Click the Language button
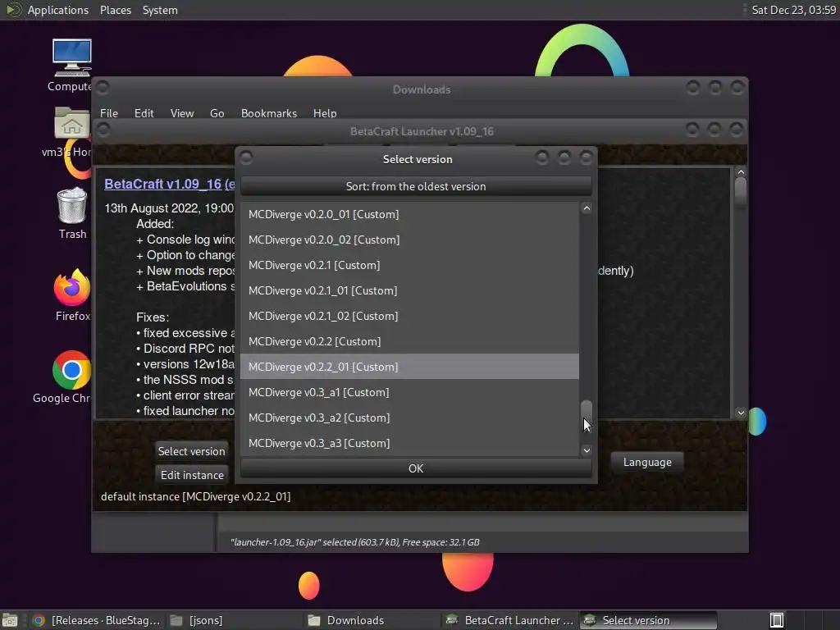 click(647, 463)
